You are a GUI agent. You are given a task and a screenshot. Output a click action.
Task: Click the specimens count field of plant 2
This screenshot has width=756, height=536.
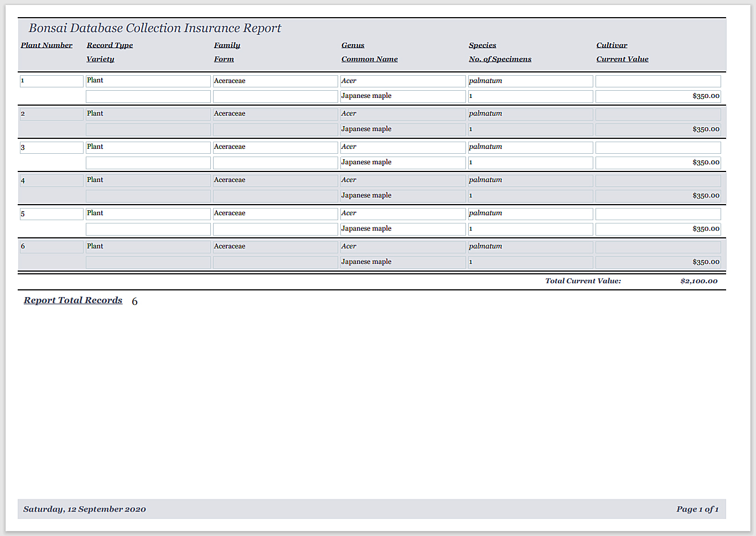pyautogui.click(x=531, y=129)
